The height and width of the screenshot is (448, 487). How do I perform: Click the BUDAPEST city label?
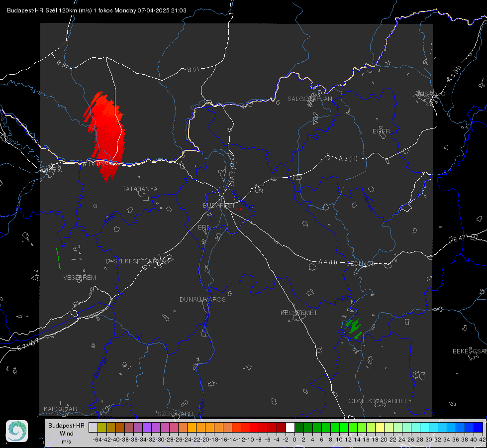(x=219, y=206)
